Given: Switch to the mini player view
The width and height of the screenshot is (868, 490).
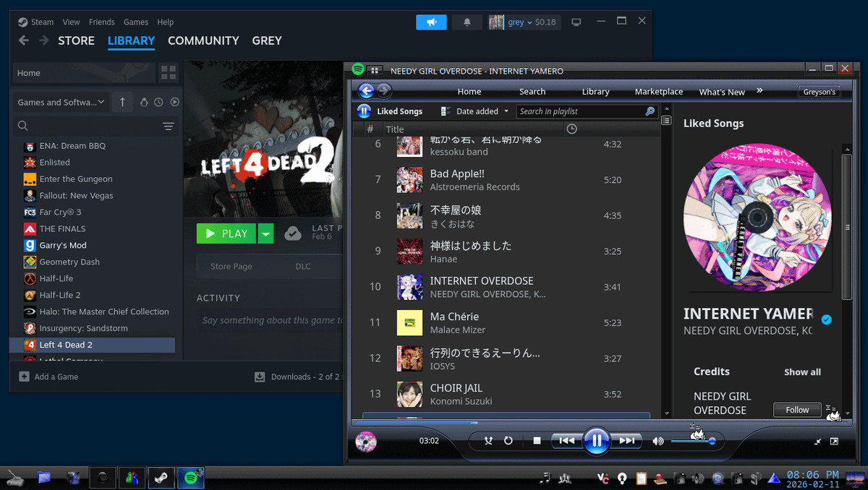Looking at the screenshot, I should click(x=818, y=441).
